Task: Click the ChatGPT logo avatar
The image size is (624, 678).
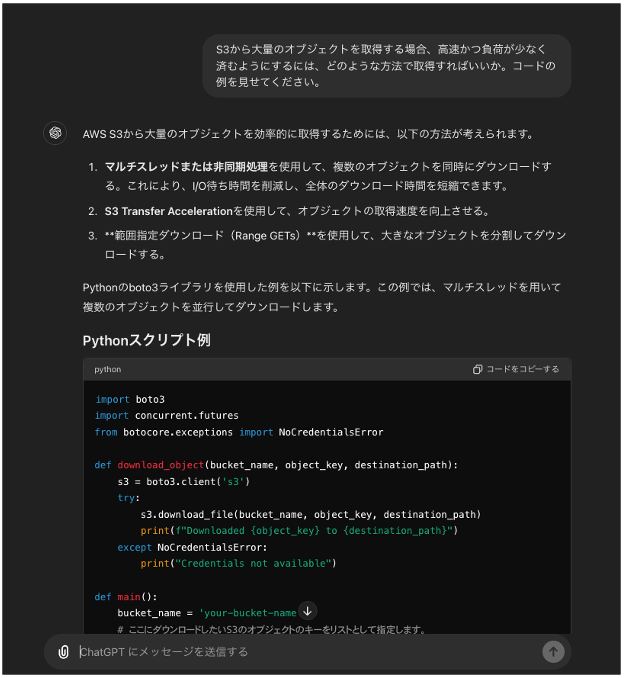Action: 55,133
